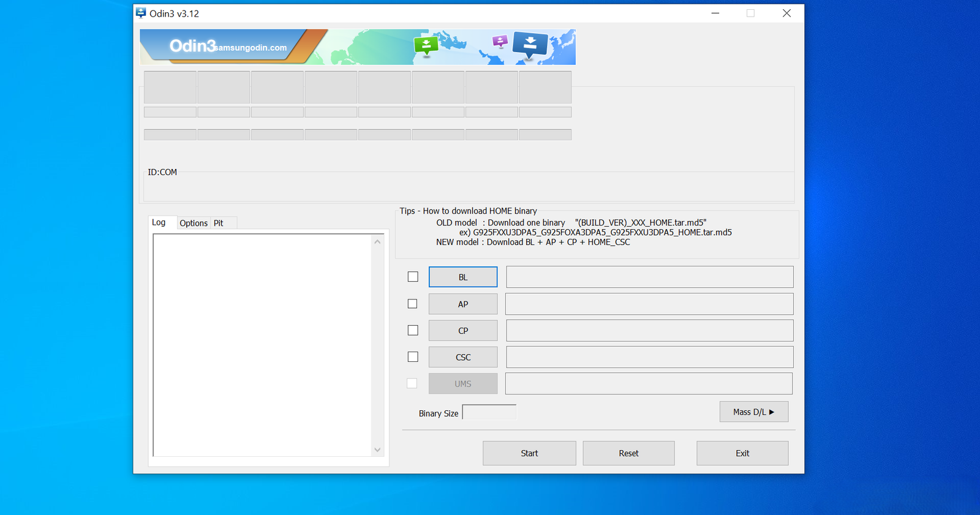Click the Odin3 app icon in title bar
Image resolution: width=980 pixels, height=515 pixels.
141,13
